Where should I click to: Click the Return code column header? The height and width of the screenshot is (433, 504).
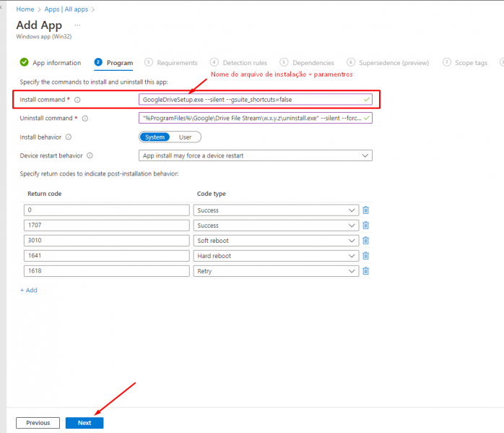click(44, 194)
